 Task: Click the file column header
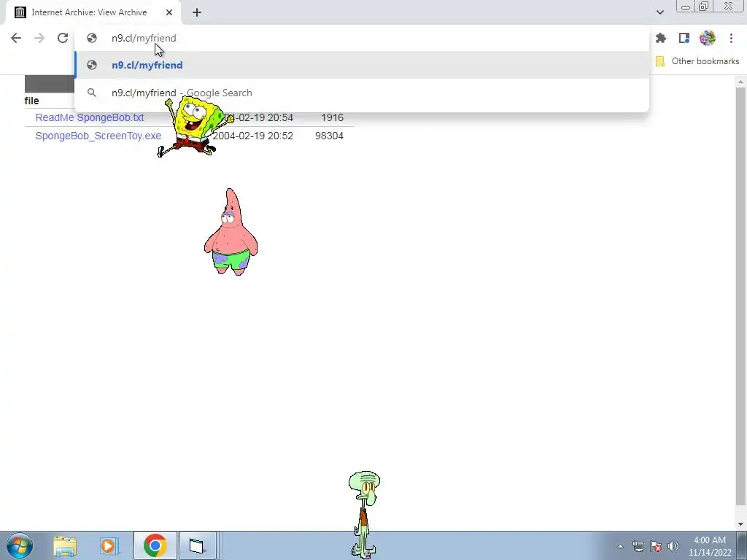coord(32,101)
